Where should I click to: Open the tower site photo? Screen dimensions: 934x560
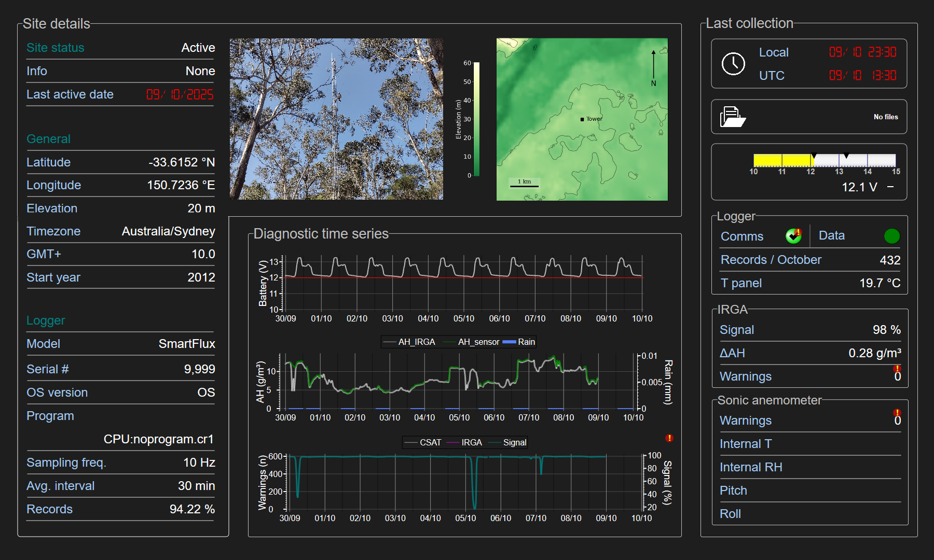tap(336, 119)
